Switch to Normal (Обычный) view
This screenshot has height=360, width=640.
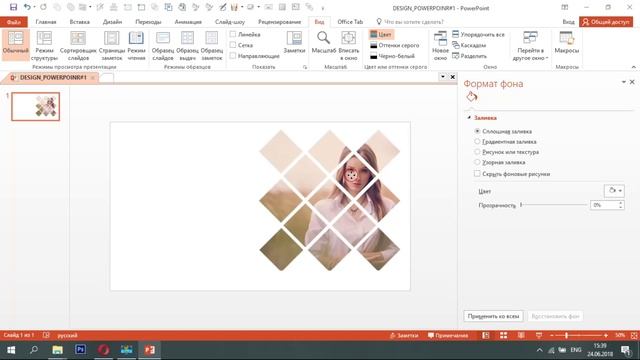click(16, 44)
